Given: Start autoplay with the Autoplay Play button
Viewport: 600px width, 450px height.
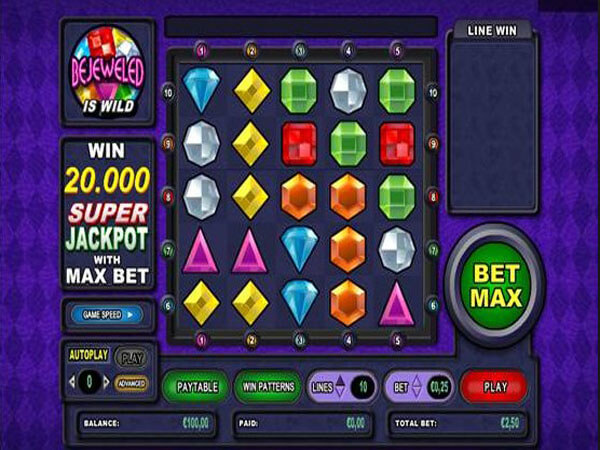Looking at the screenshot, I should [132, 358].
